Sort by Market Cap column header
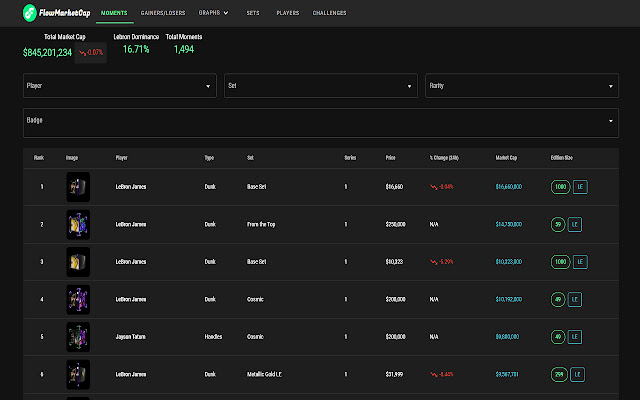This screenshot has height=400, width=640. click(x=506, y=158)
